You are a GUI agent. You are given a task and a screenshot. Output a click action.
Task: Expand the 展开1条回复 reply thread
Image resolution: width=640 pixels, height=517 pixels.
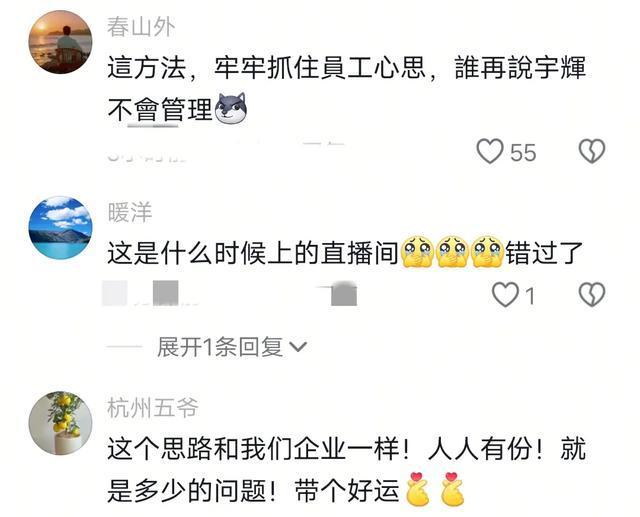click(x=232, y=347)
